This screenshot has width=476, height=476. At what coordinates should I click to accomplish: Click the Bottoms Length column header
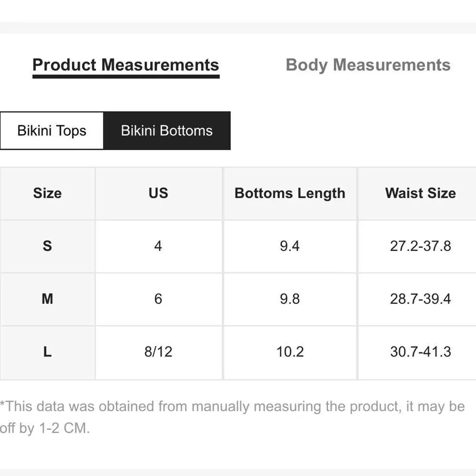pyautogui.click(x=290, y=193)
